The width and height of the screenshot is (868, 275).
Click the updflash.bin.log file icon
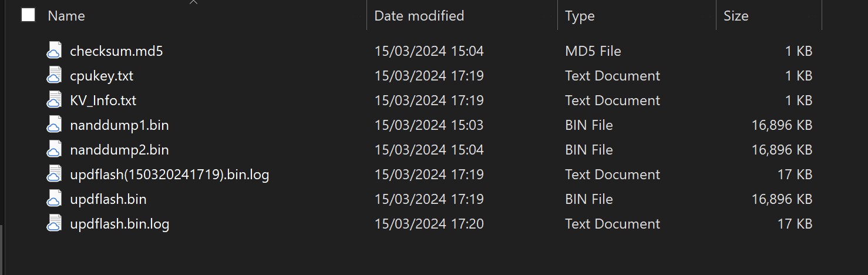pos(54,224)
